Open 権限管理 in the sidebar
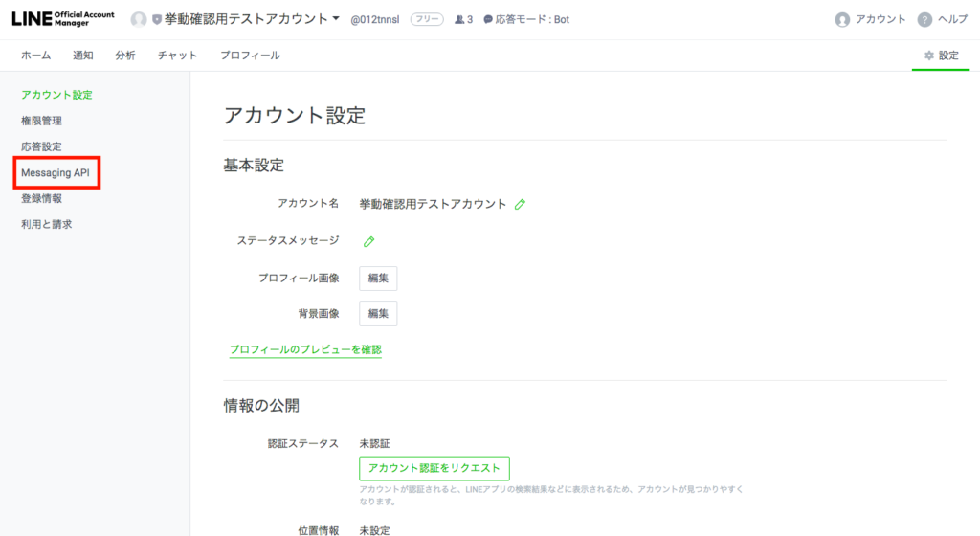Screen dimensions: 980x536 pos(41,121)
